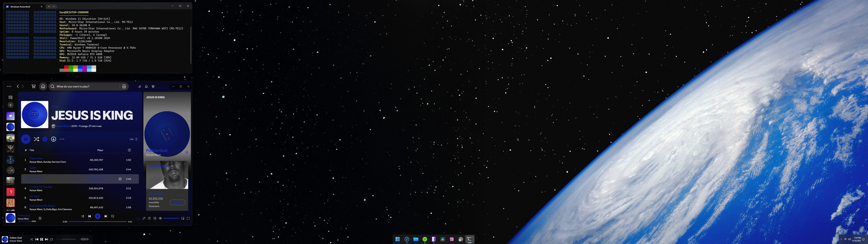Open Liked Songs in sidebar
Viewport: 868px width, 244px height.
click(x=11, y=116)
